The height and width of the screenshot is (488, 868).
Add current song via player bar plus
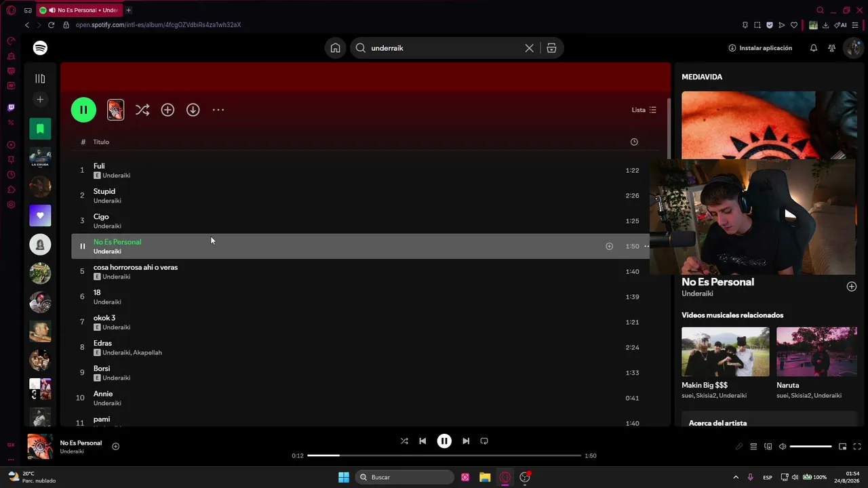click(115, 447)
